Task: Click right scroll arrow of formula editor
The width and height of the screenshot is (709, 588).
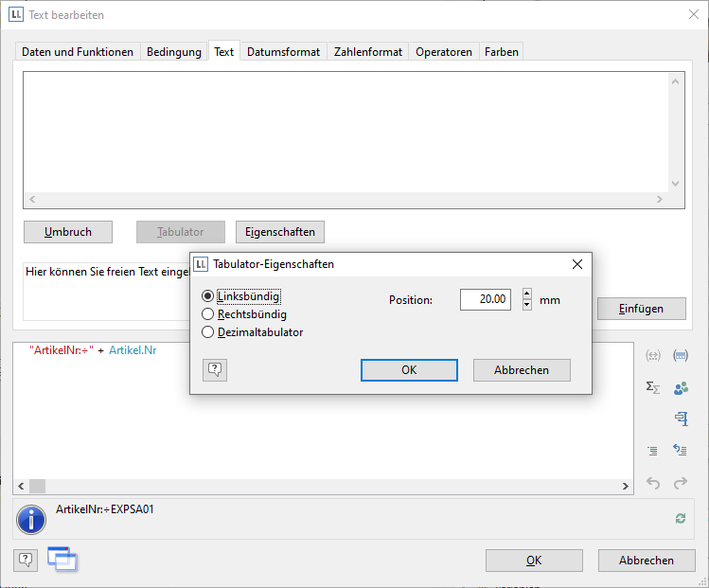Action: tap(626, 487)
